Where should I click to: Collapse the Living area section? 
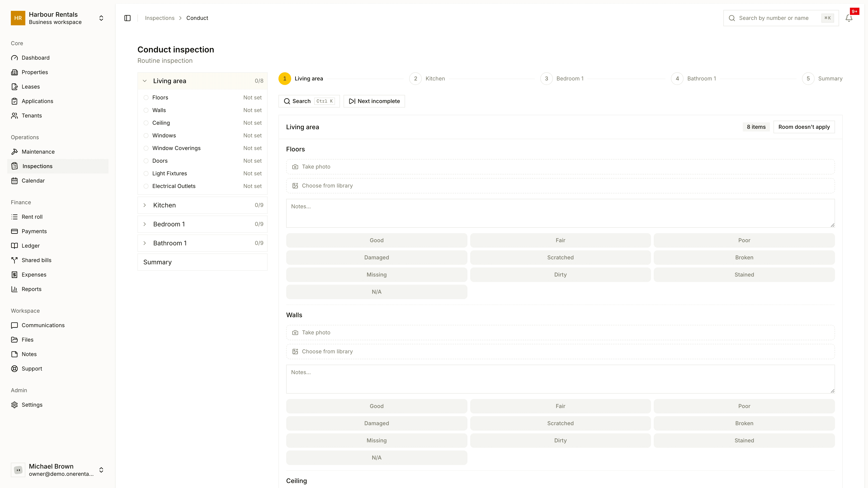point(203,81)
